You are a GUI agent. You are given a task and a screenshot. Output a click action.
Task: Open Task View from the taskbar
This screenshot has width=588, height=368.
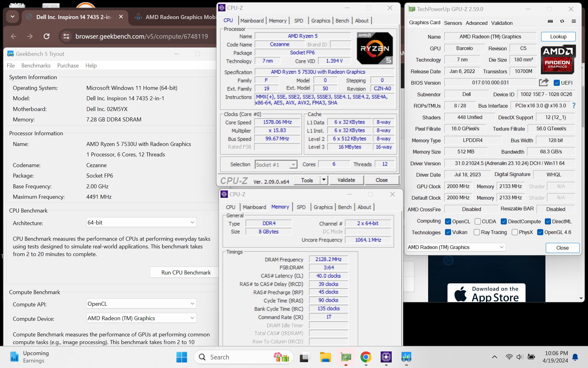tap(304, 357)
